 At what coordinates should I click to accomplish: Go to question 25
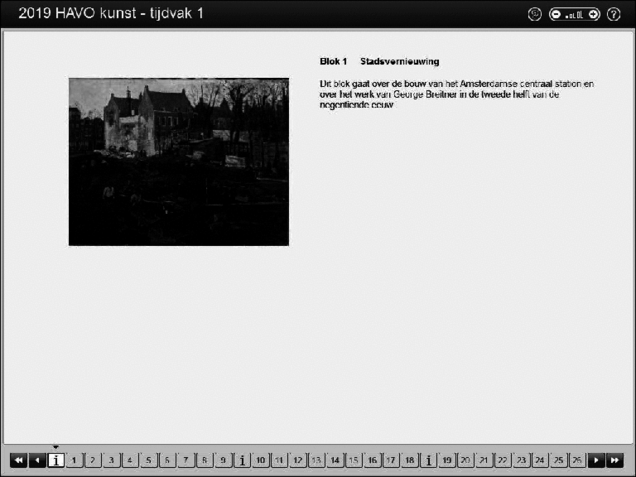coord(559,460)
